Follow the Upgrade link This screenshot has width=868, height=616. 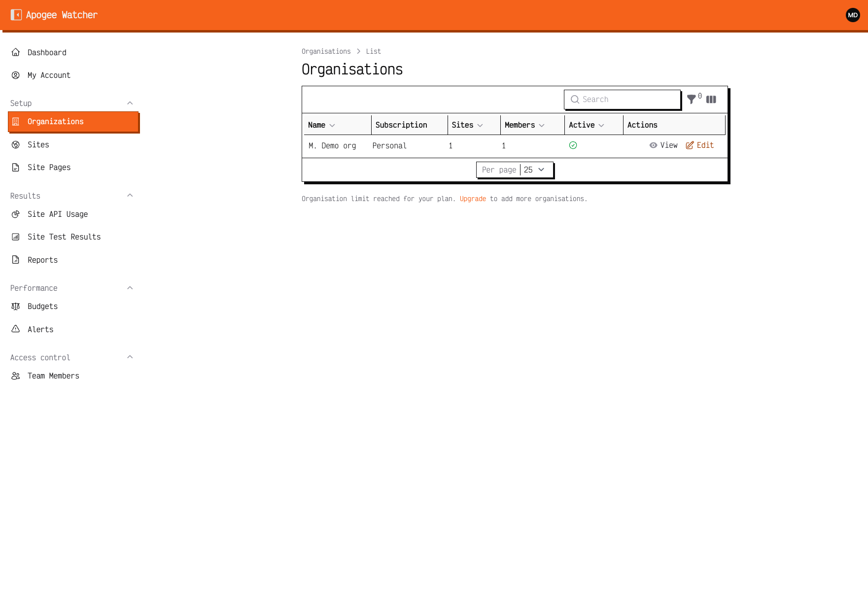473,199
